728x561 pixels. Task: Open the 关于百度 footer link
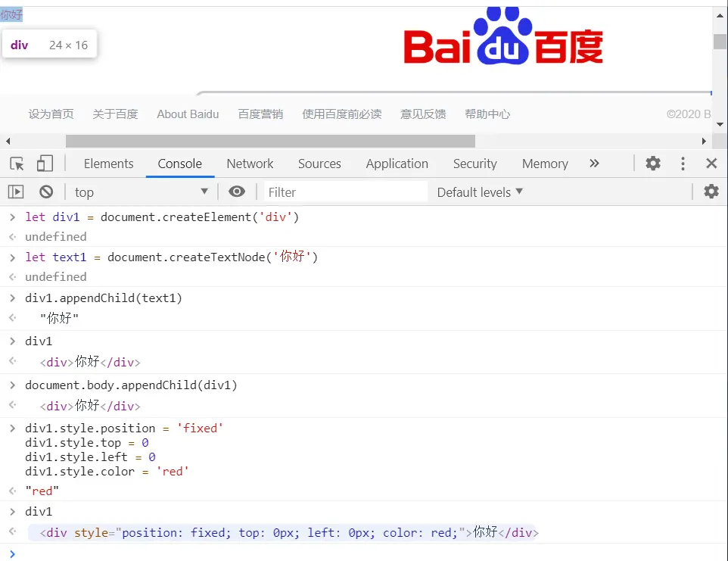pyautogui.click(x=115, y=114)
